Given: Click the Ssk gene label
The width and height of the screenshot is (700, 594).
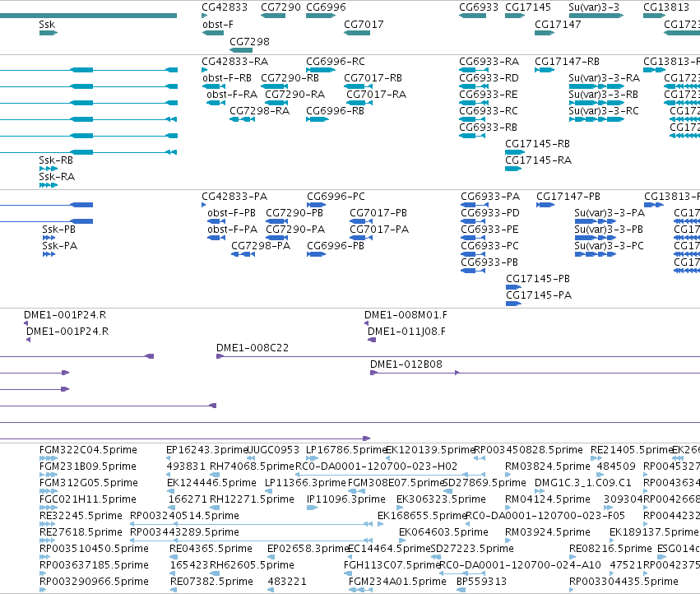Looking at the screenshot, I should (47, 24).
